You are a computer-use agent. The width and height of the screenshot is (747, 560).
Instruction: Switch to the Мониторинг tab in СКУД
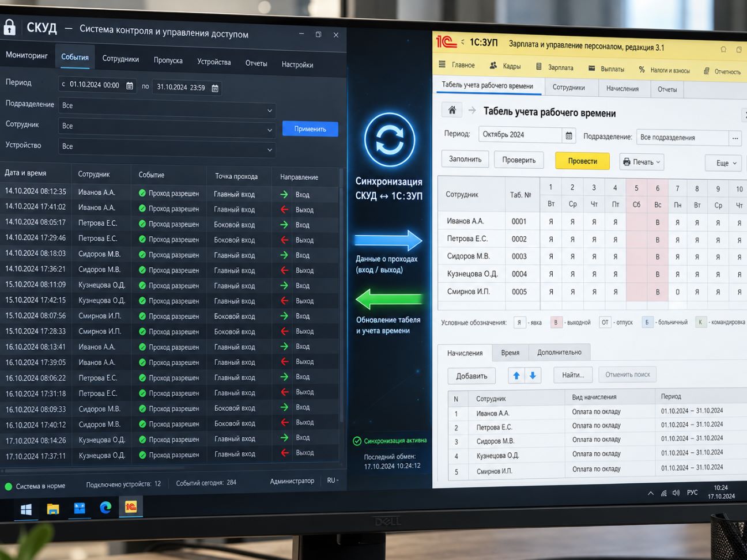[x=27, y=55]
